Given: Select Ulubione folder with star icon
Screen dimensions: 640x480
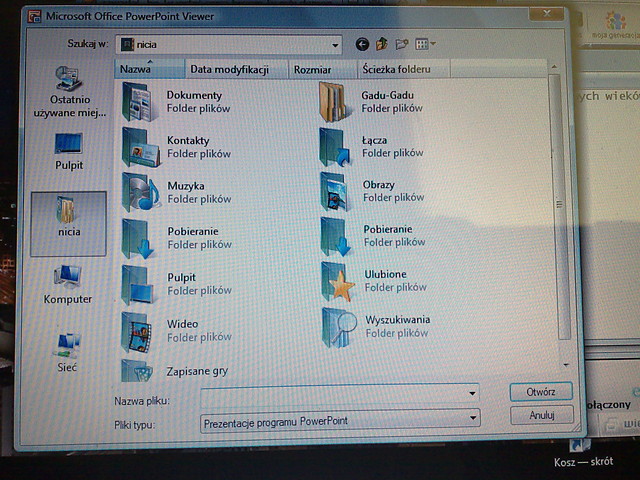Looking at the screenshot, I should [x=338, y=282].
